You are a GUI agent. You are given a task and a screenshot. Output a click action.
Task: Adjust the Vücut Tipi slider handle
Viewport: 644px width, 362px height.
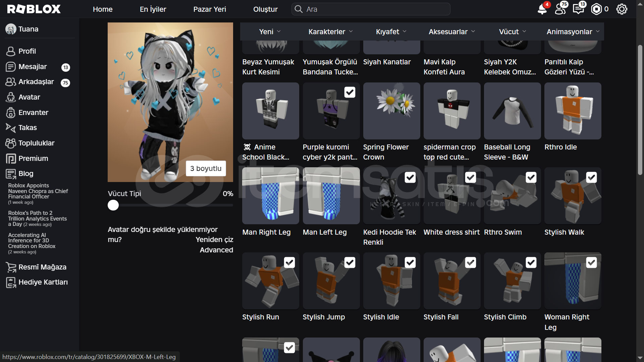113,205
